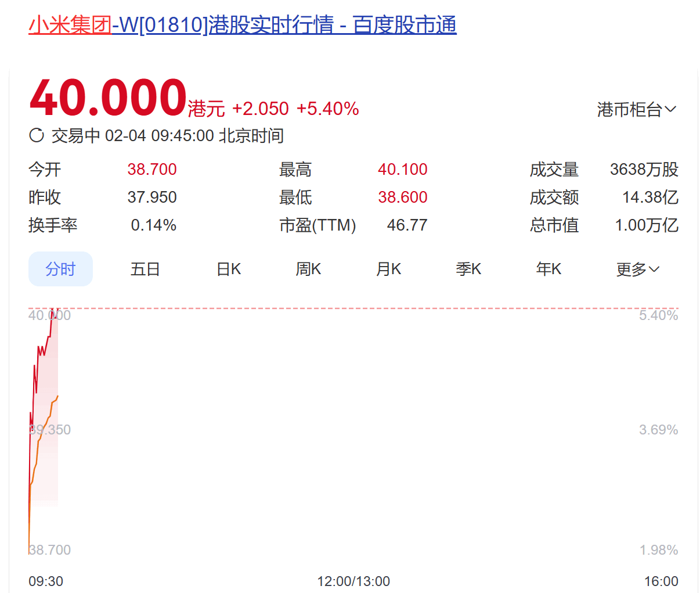This screenshot has width=700, height=593.
Task: Click the refresh circle icon beside 交易中
Action: [37, 135]
